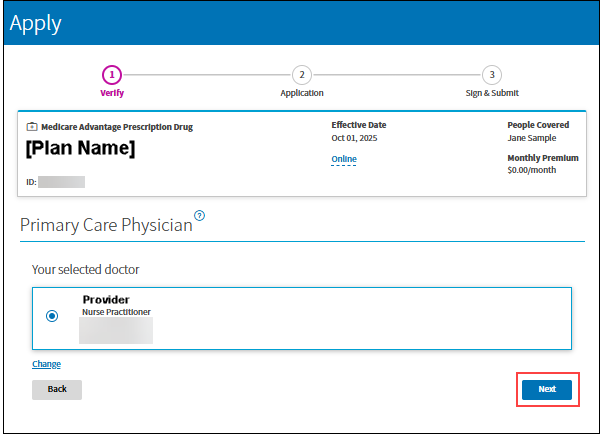Image resolution: width=600 pixels, height=434 pixels.
Task: Click the Online effective date link
Action: point(344,159)
